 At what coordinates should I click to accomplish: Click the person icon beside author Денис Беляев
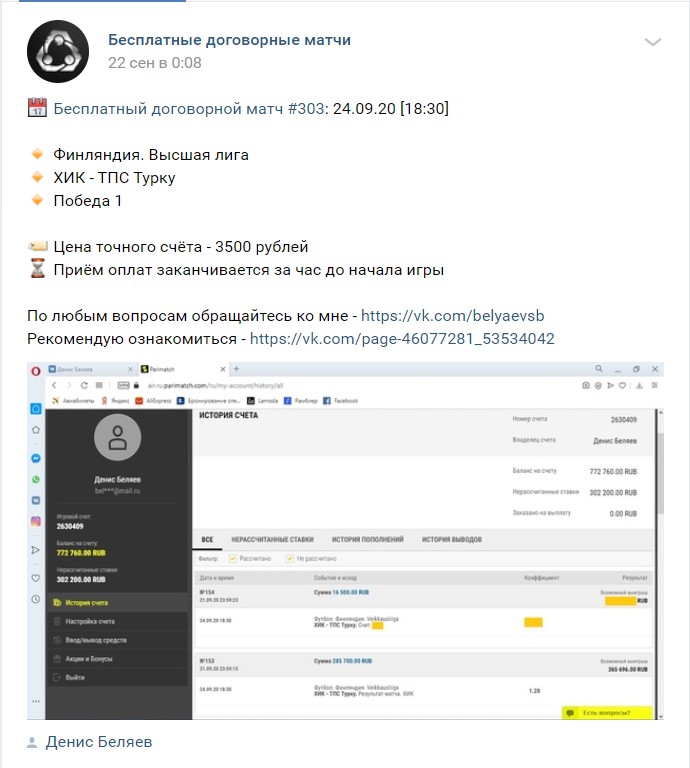[x=32, y=743]
